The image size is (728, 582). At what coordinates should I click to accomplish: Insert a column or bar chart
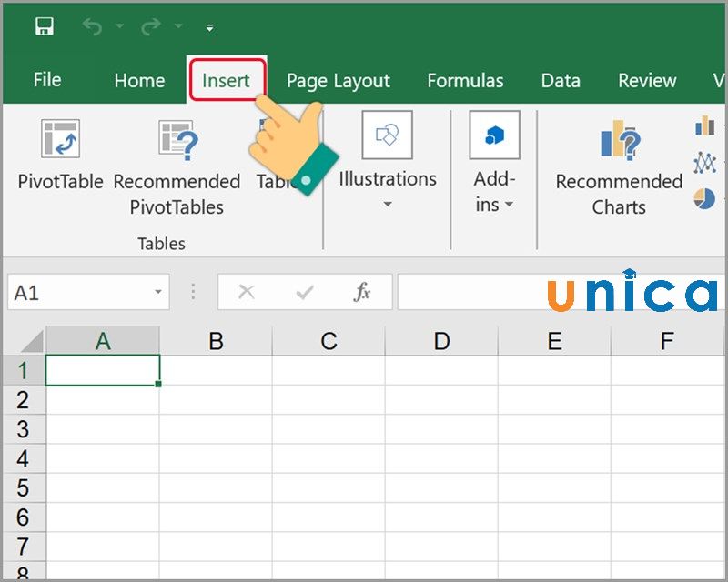(704, 125)
